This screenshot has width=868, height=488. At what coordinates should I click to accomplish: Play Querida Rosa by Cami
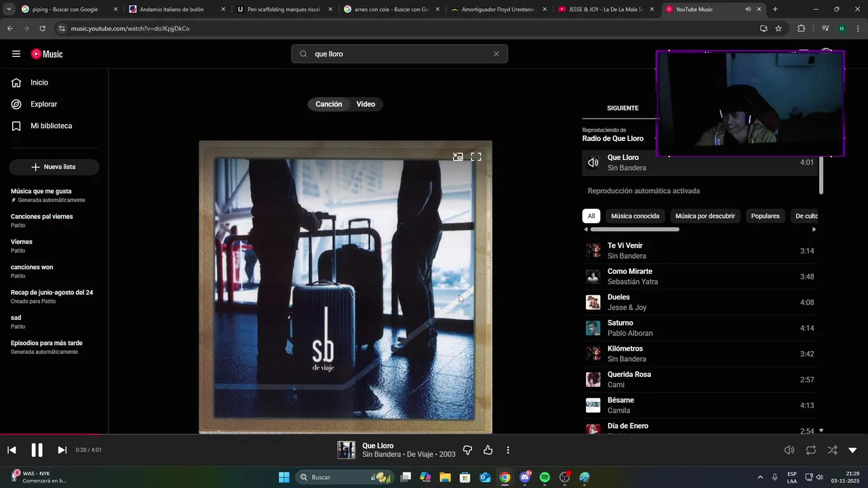700,380
